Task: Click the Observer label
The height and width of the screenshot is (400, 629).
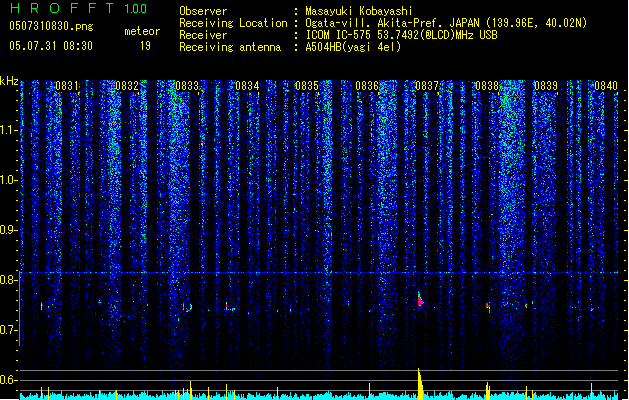Action: (203, 11)
